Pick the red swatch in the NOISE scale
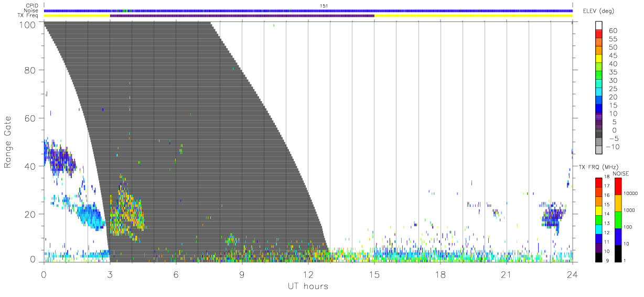The image size is (644, 297). click(618, 186)
